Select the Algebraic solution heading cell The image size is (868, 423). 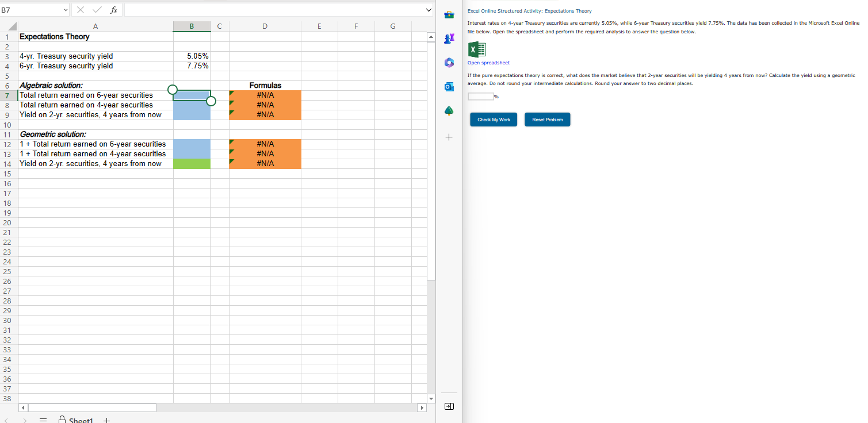(x=95, y=85)
